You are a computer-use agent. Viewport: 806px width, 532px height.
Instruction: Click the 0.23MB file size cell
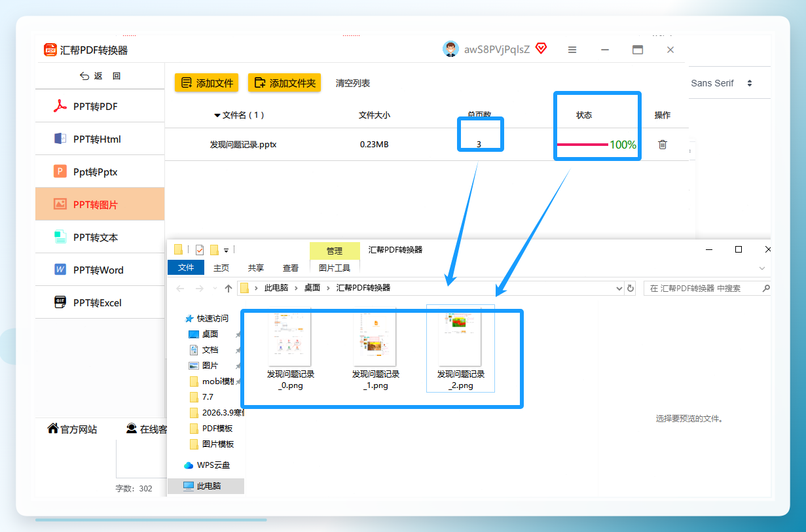pyautogui.click(x=375, y=145)
